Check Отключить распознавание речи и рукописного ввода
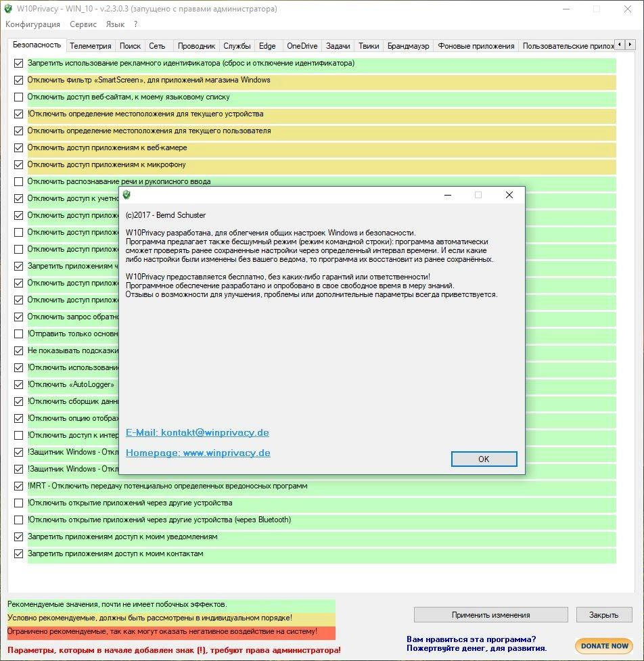644x661 pixels. coord(18,182)
